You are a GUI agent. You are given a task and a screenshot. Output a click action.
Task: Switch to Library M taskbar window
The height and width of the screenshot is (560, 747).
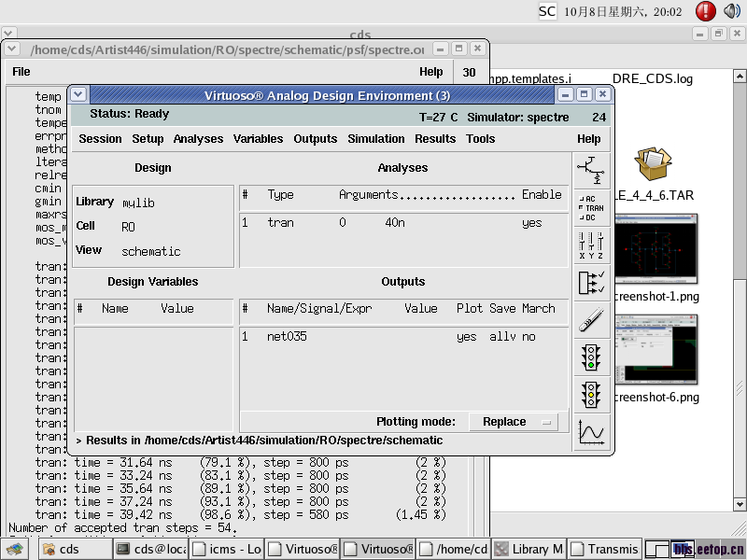pos(529,550)
